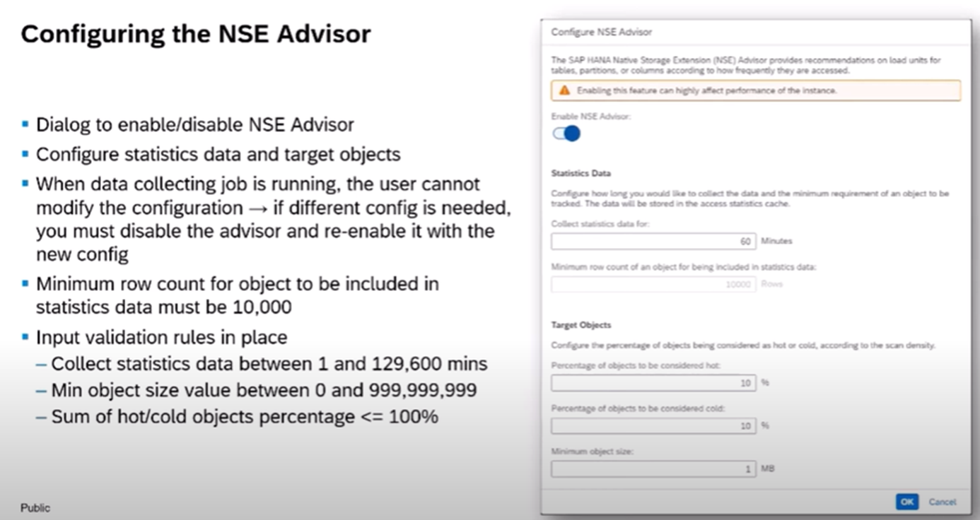Click the Minutes unit label

point(776,241)
